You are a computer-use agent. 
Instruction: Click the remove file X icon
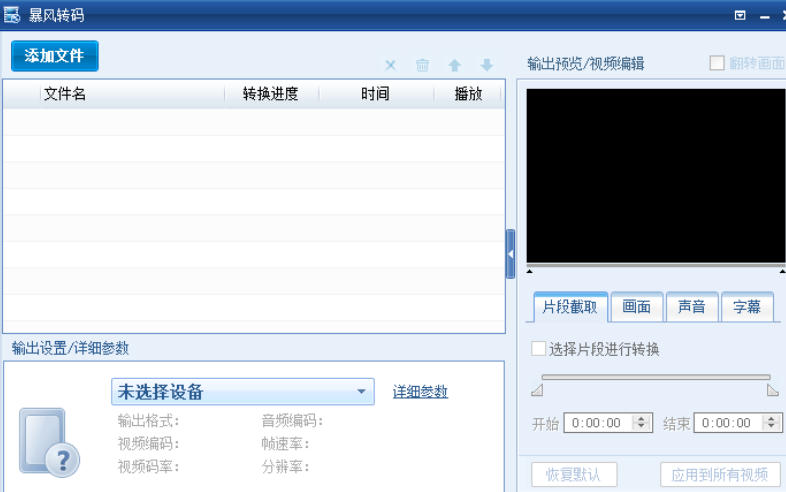click(390, 65)
